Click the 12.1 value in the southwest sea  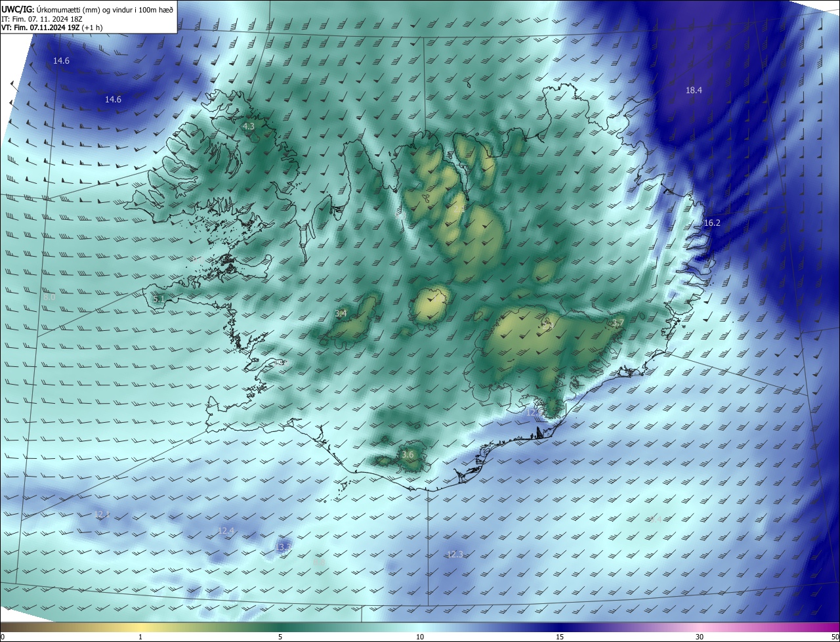pos(102,514)
